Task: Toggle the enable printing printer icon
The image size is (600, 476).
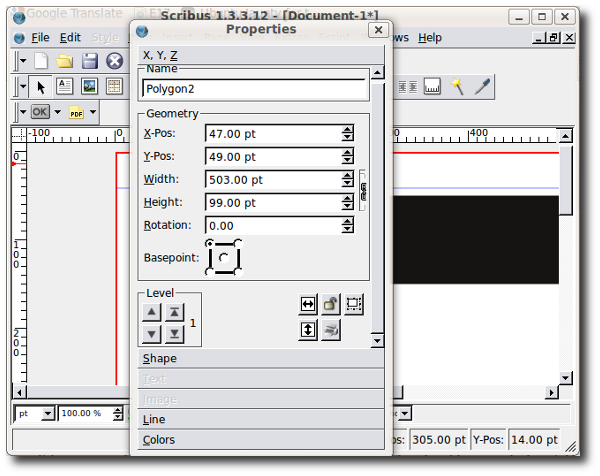Action: [331, 330]
